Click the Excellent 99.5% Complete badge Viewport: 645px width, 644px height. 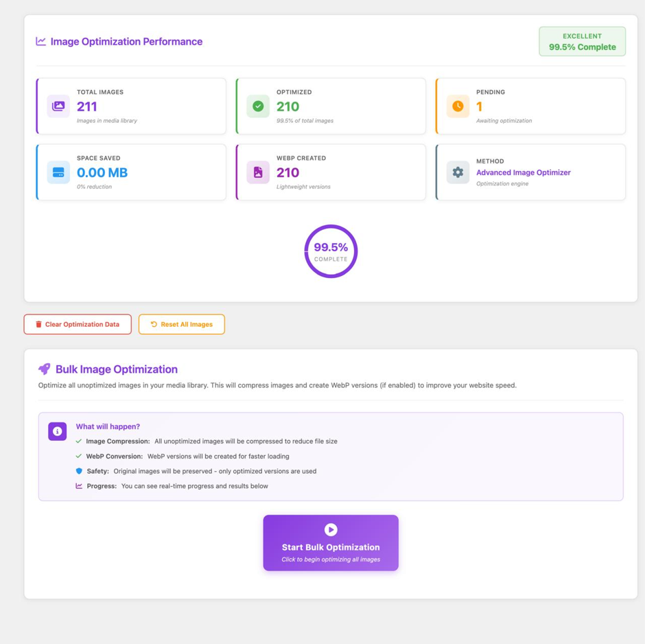[582, 42]
